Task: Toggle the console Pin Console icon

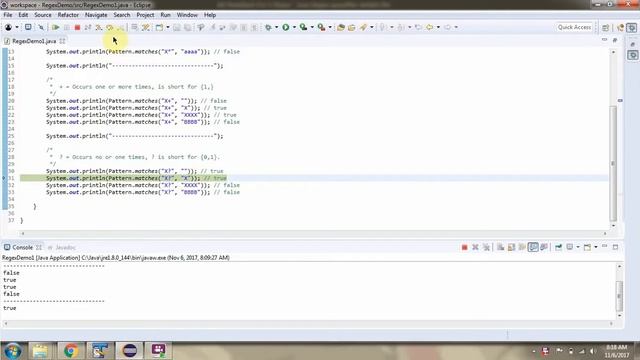Action: tap(558, 247)
